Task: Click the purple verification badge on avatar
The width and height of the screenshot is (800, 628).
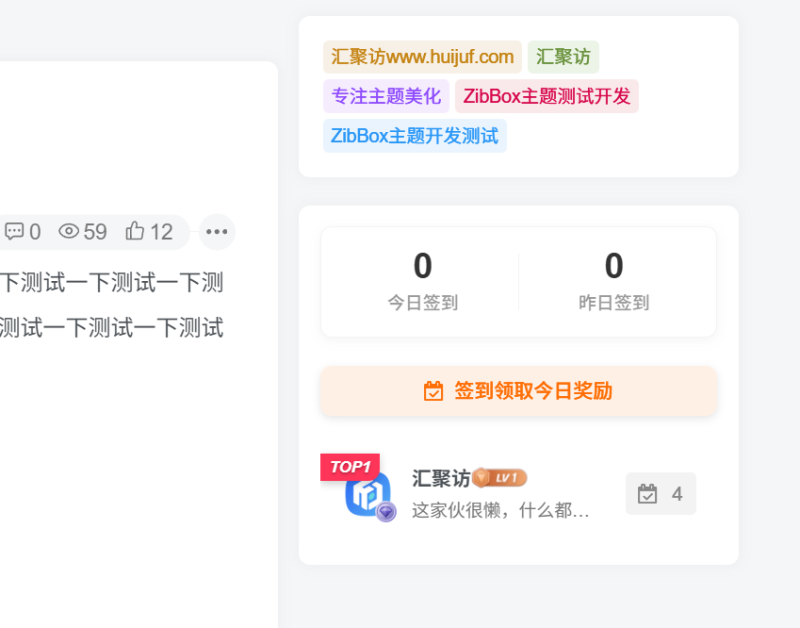Action: (386, 512)
